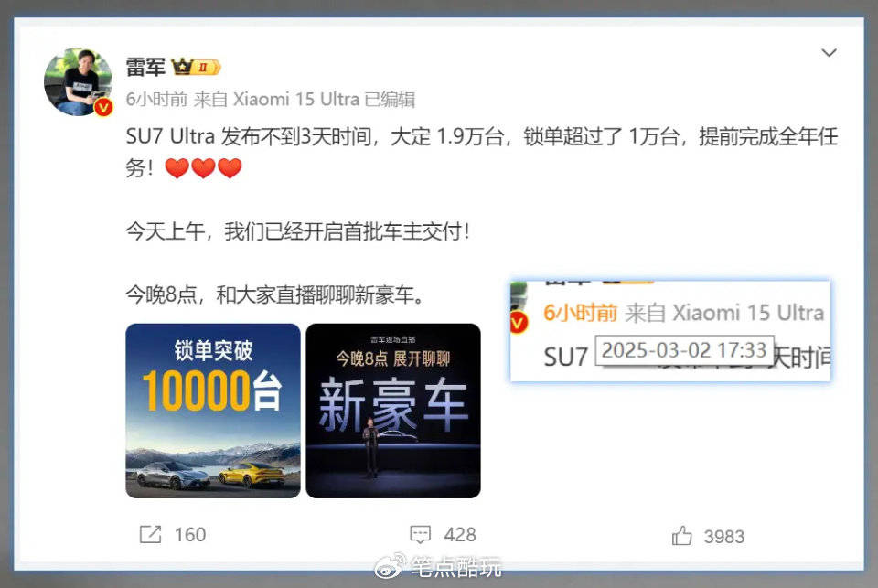Like the post with thumbs-up icon
Screen dimensions: 878x588
click(x=682, y=536)
